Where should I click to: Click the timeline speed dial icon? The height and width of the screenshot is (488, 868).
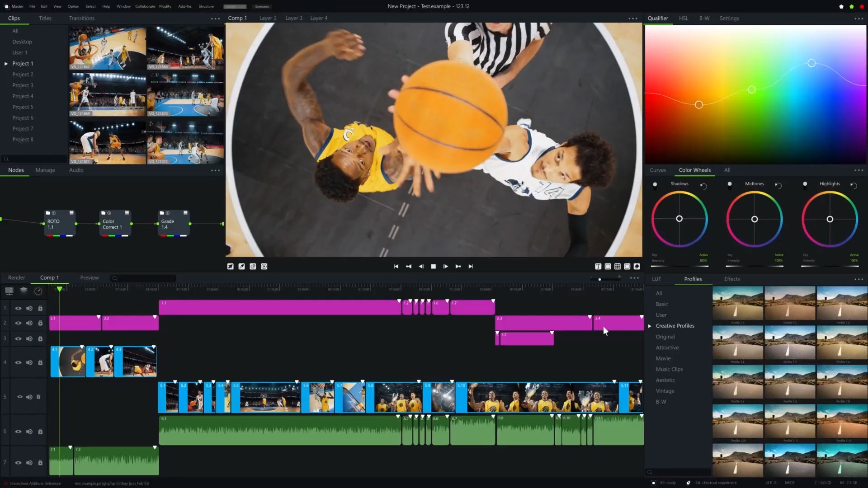tap(38, 291)
